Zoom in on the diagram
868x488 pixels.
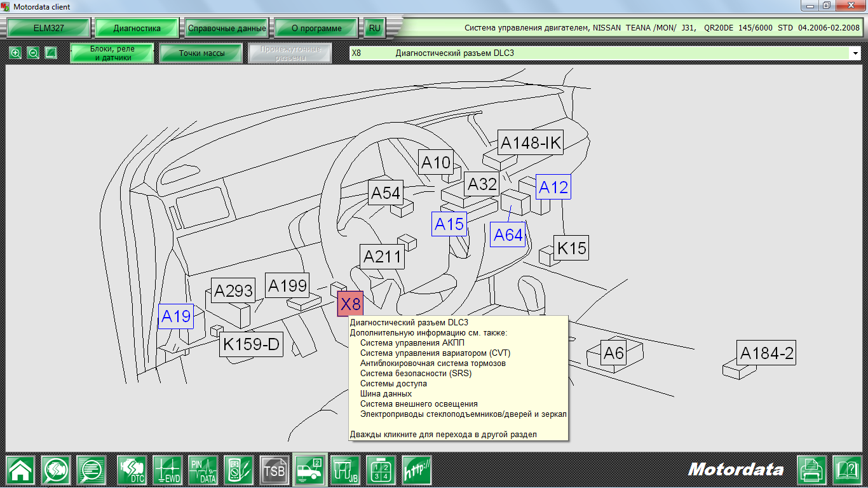coord(16,53)
